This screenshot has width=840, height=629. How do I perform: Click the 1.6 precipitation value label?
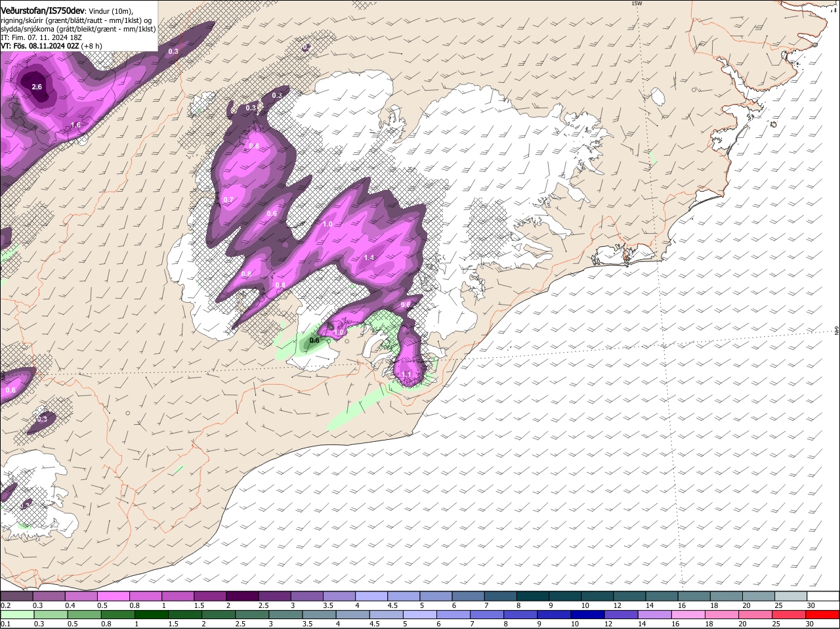click(x=75, y=125)
